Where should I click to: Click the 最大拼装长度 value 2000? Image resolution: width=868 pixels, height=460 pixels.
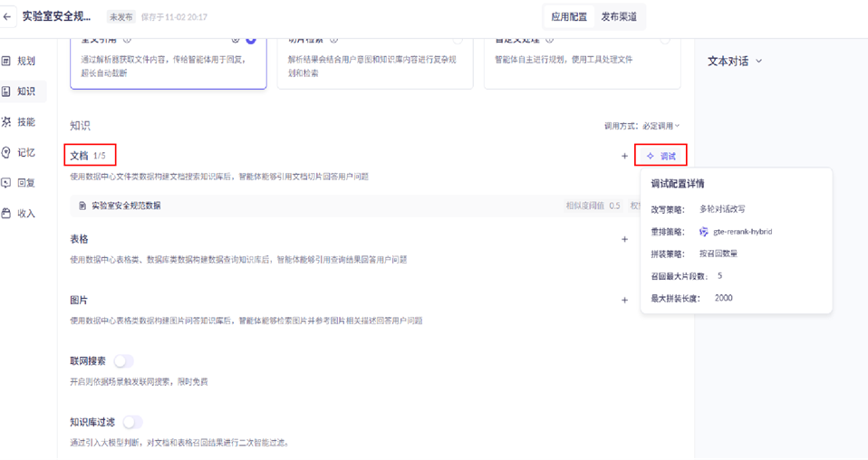click(x=723, y=298)
